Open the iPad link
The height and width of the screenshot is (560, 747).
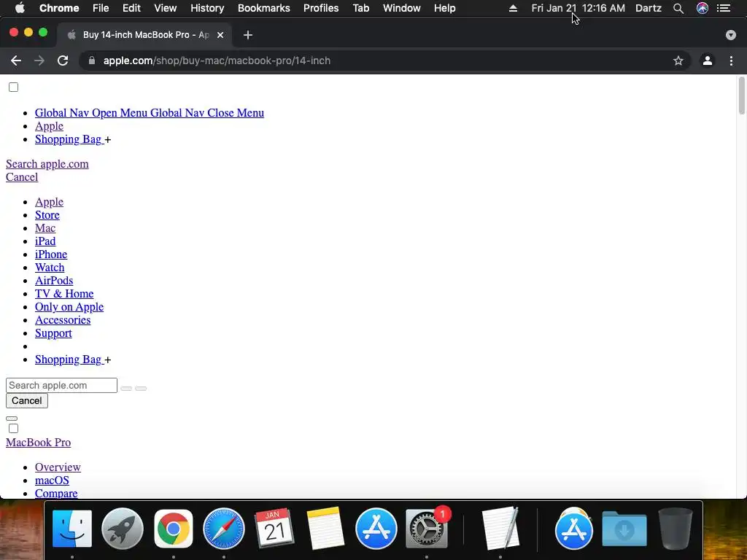45,241
